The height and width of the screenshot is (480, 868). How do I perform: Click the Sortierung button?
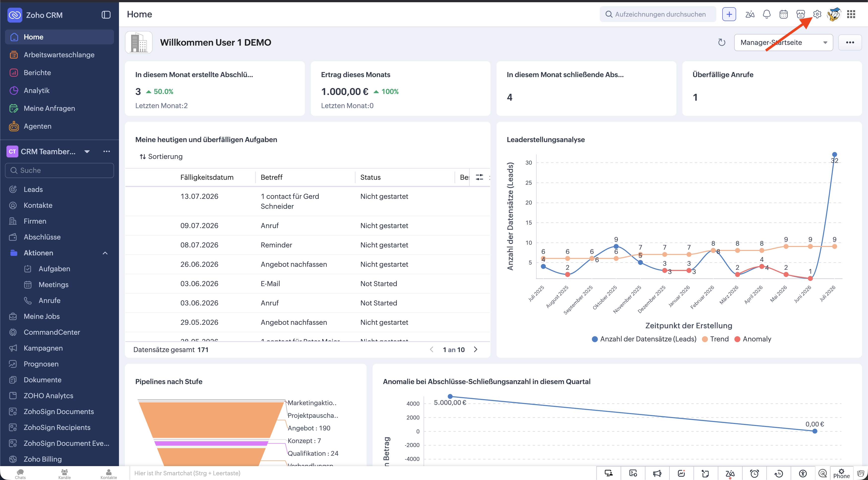point(161,156)
